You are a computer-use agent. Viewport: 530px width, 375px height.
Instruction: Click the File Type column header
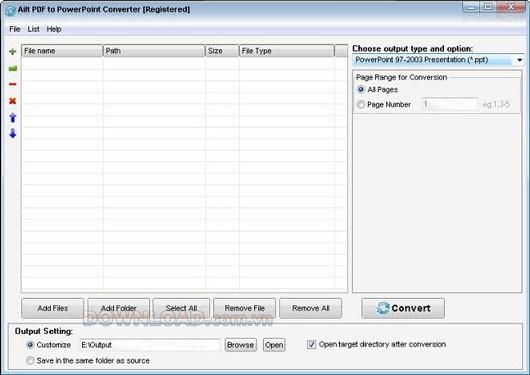click(x=287, y=51)
